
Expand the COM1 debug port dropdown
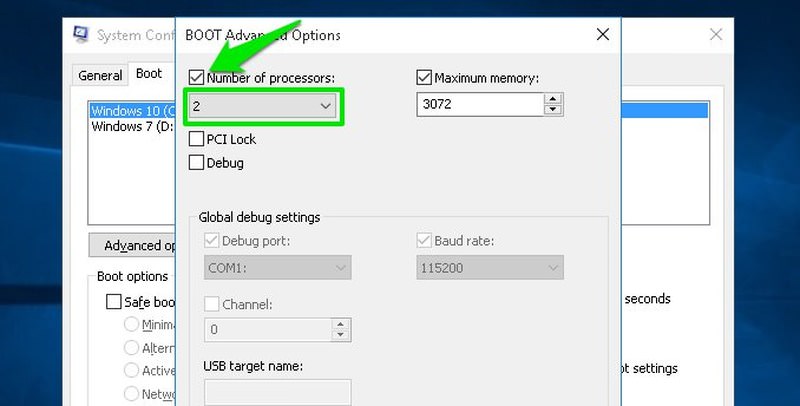278,268
